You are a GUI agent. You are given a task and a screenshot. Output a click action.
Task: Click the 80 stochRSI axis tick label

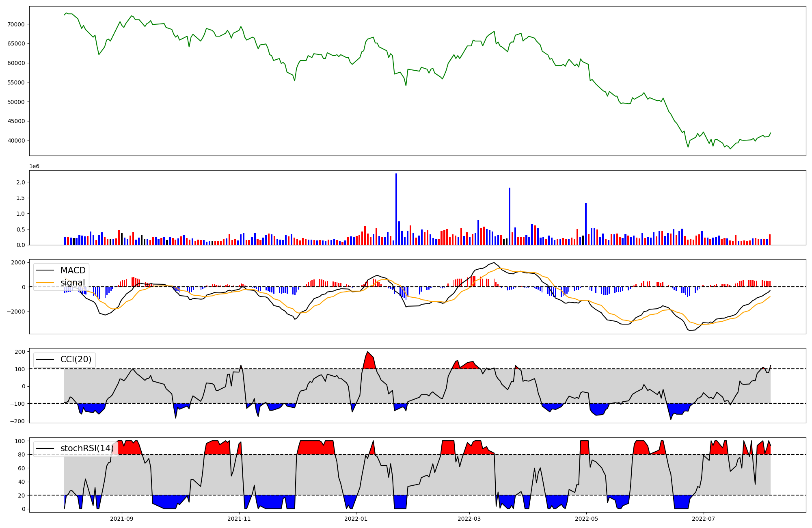point(21,455)
